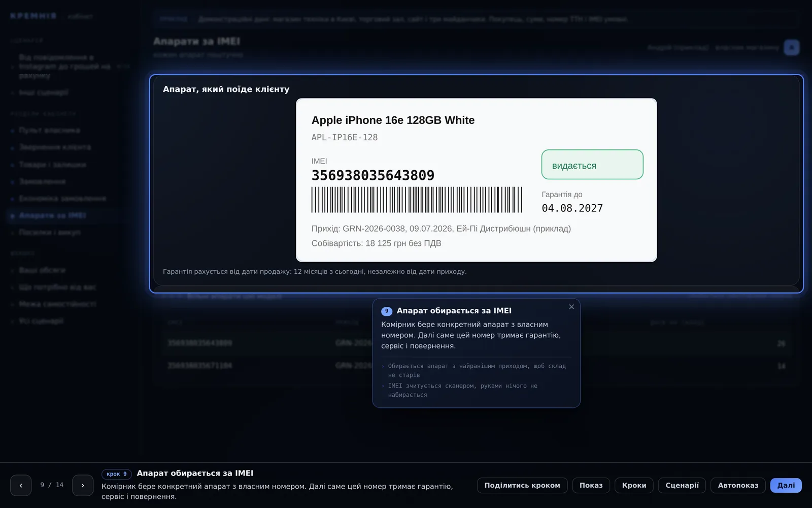
Task: Click the SKU APL-IP16E-128
Action: [345, 137]
